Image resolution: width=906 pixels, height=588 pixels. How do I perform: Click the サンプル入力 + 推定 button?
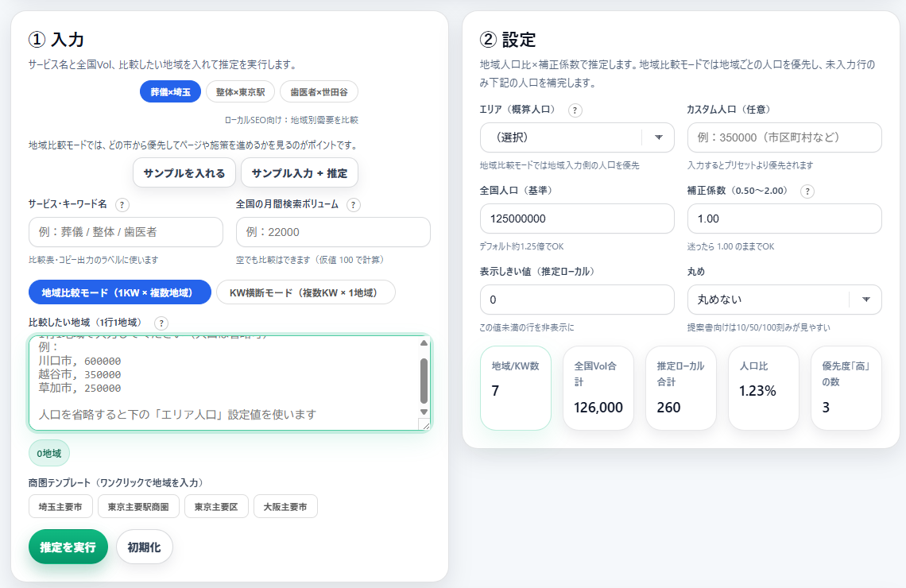coord(300,172)
